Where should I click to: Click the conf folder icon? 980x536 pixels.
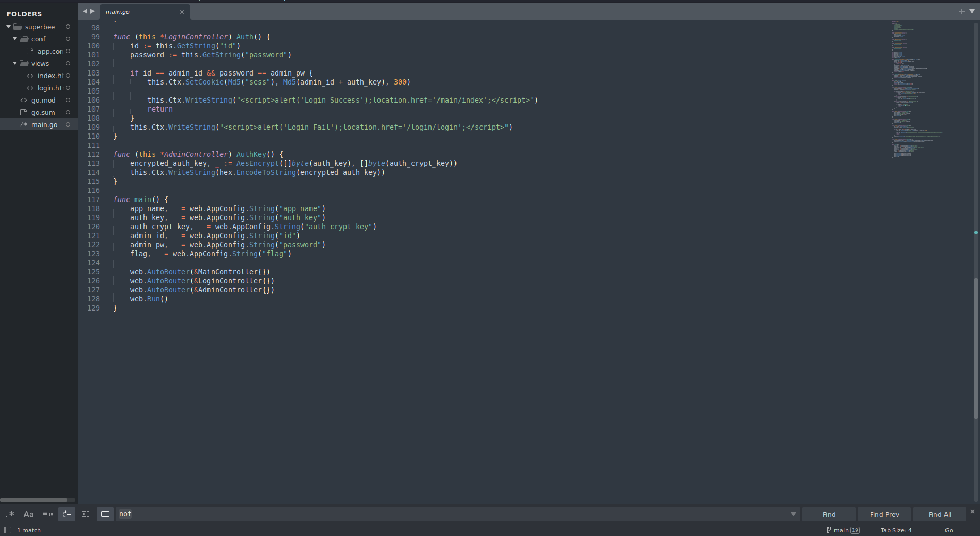24,39
